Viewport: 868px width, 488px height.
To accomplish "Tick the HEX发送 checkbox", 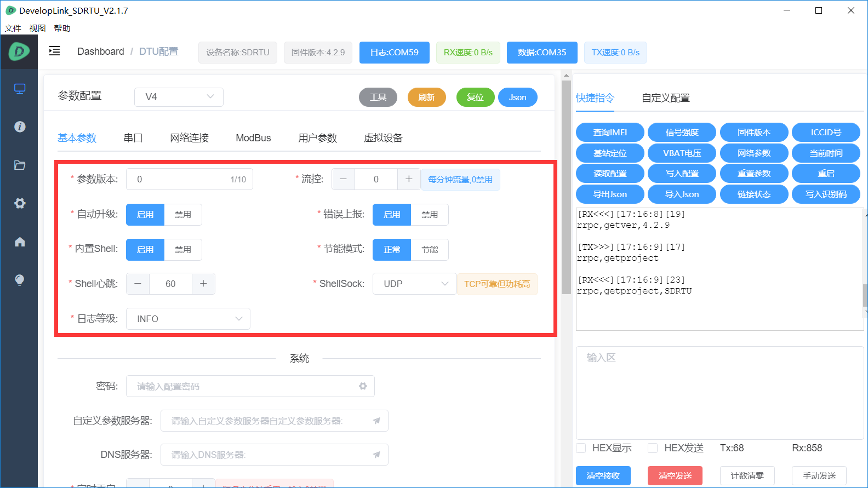I will (653, 448).
